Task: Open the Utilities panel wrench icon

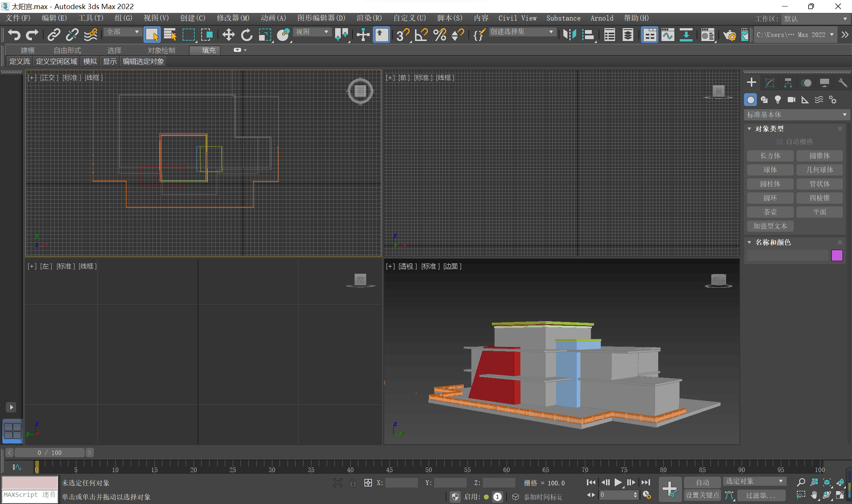Action: [842, 83]
